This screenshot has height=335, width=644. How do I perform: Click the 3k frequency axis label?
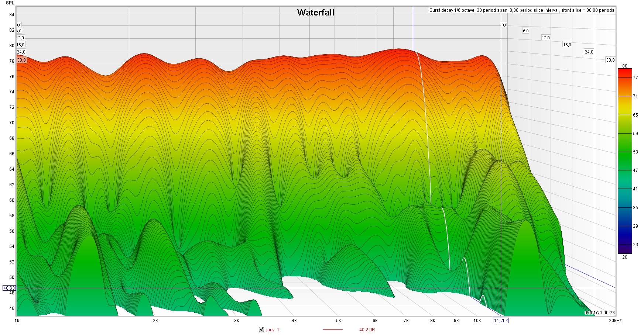coord(236,321)
